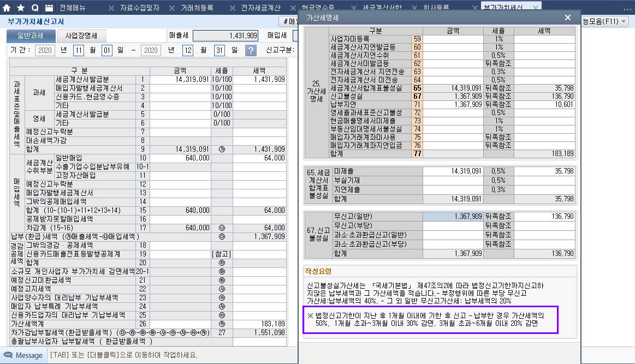The height and width of the screenshot is (364, 635).
Task: Open the Home icon in the top bar
Action: pos(7,8)
